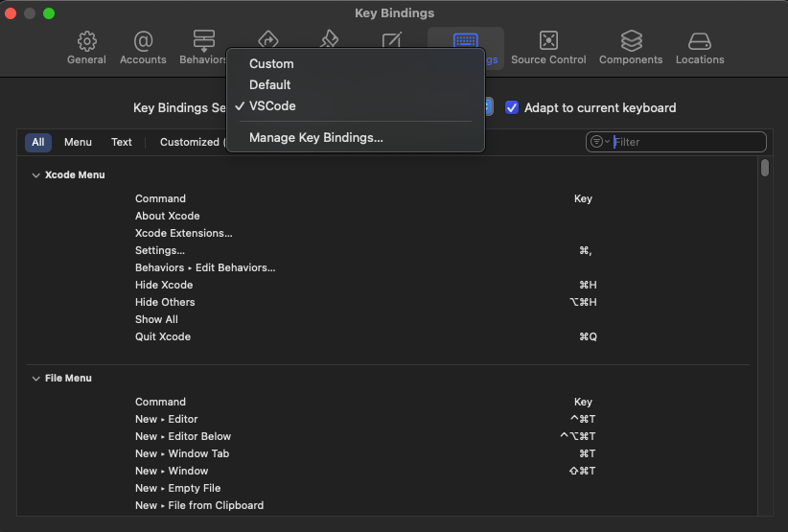Open the Components settings pane

tap(631, 48)
